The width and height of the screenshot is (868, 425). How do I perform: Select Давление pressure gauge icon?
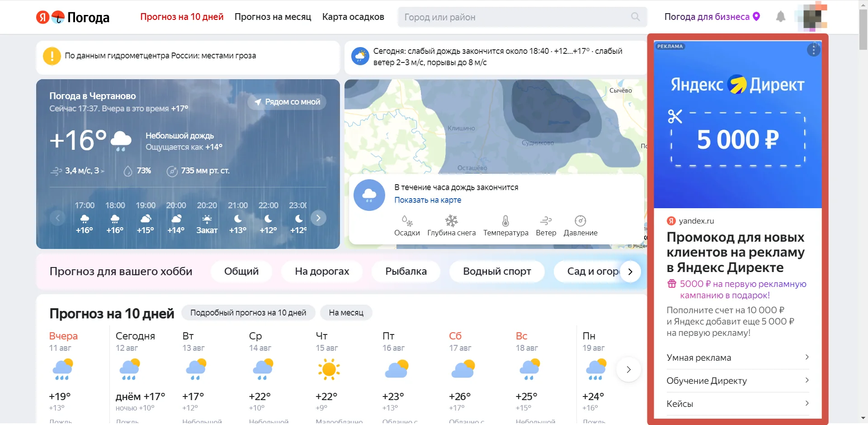coord(580,221)
